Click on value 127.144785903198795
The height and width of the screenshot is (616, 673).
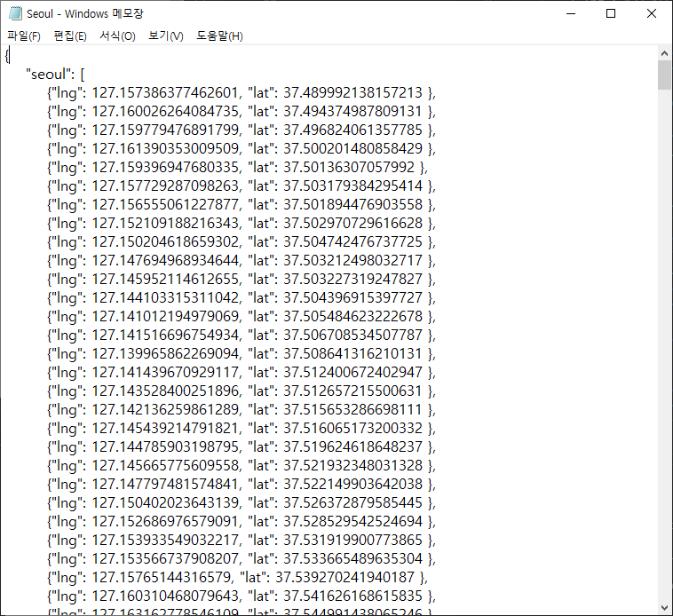tap(165, 447)
